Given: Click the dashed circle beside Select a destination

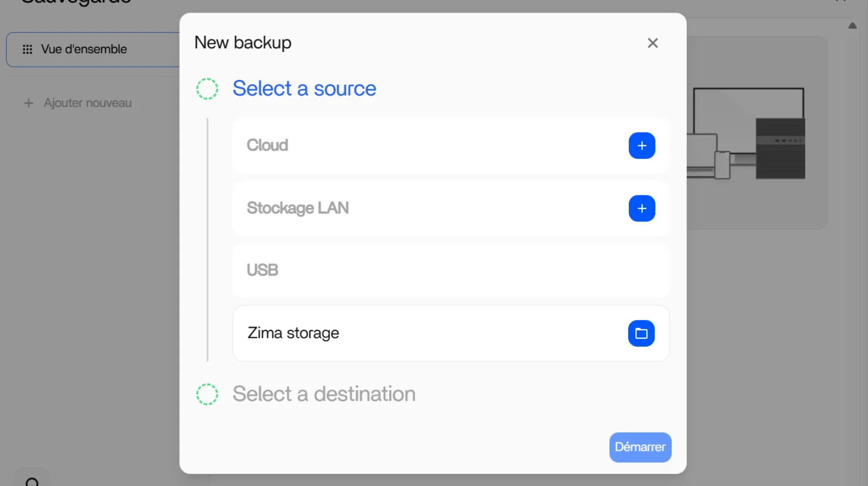Looking at the screenshot, I should 207,394.
